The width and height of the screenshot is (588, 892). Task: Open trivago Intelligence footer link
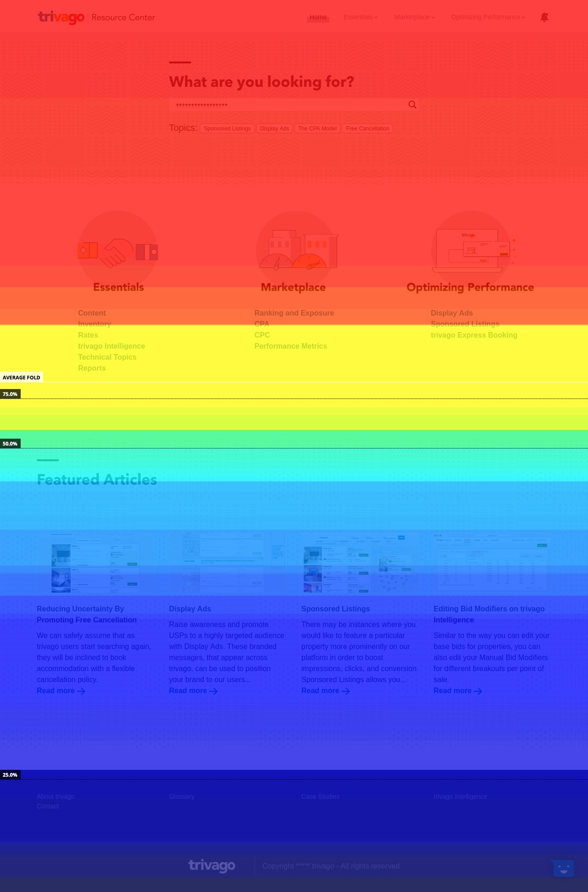point(460,796)
